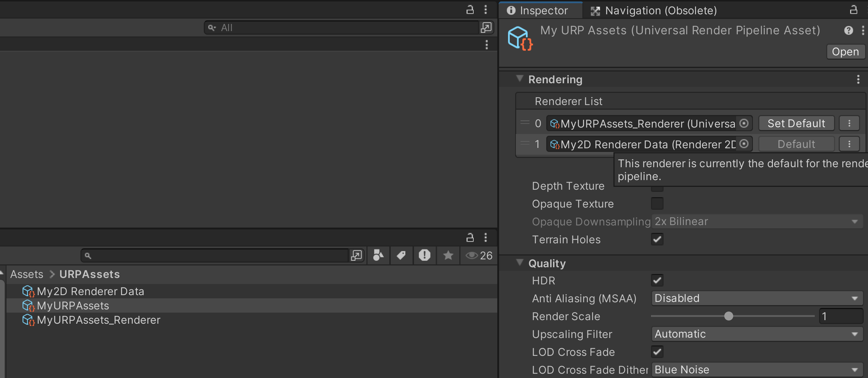Viewport: 868px width, 378px height.
Task: Click the Project window scroll-up arrow
Action: [2, 273]
